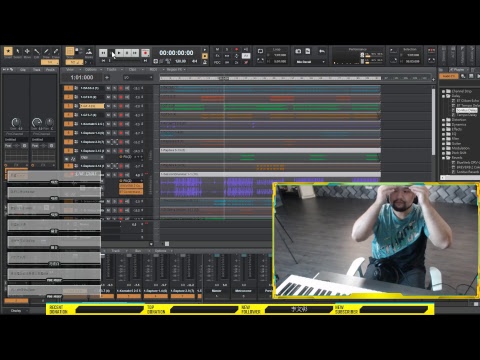Toggle the Snap to Grid button

[70, 51]
